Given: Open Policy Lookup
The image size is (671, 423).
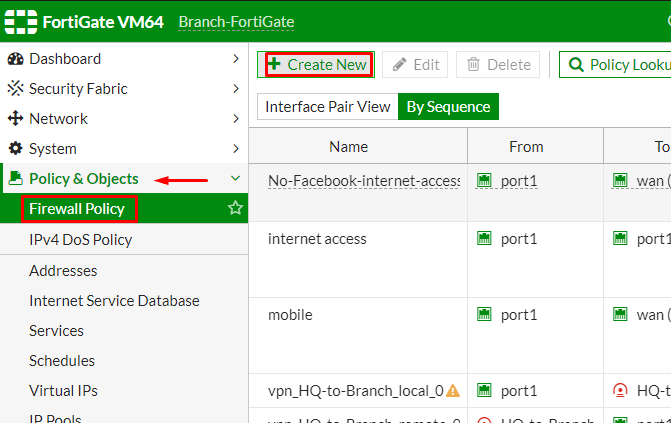Looking at the screenshot, I should coord(616,65).
